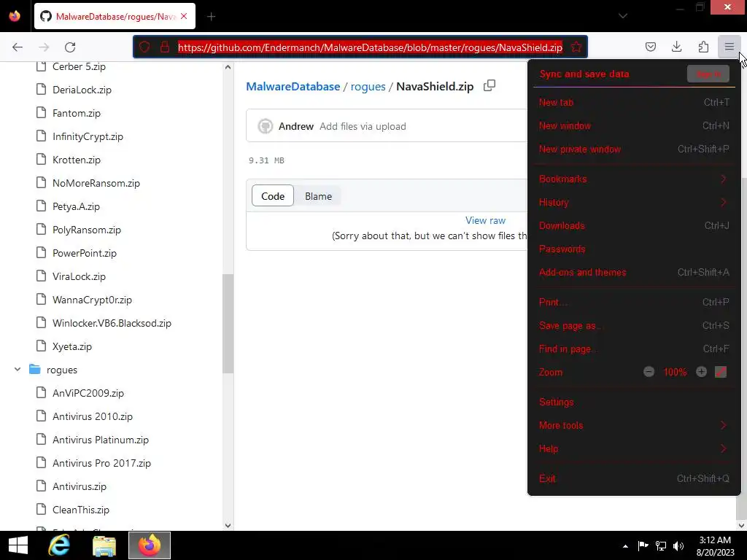Open the rogues breadcrumb link
747x560 pixels.
[368, 86]
